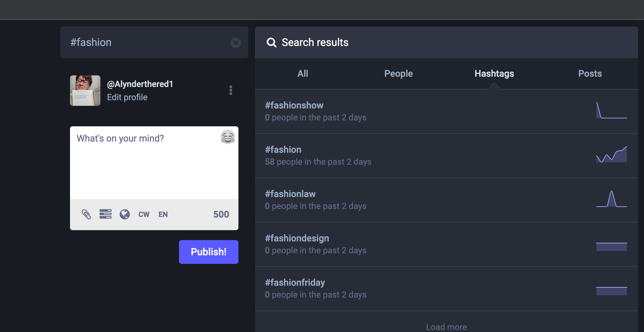This screenshot has width=644, height=332.
Task: Click the profile avatar picture
Action: click(85, 91)
